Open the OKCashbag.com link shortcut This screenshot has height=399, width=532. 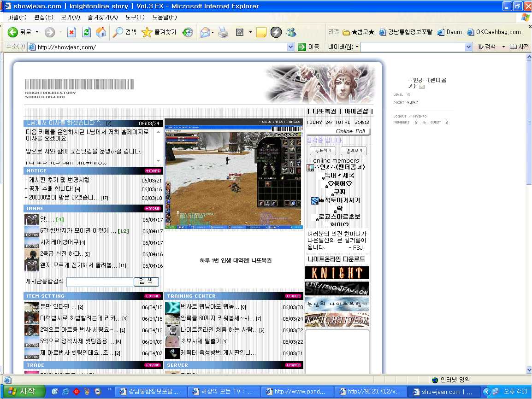[x=494, y=32]
